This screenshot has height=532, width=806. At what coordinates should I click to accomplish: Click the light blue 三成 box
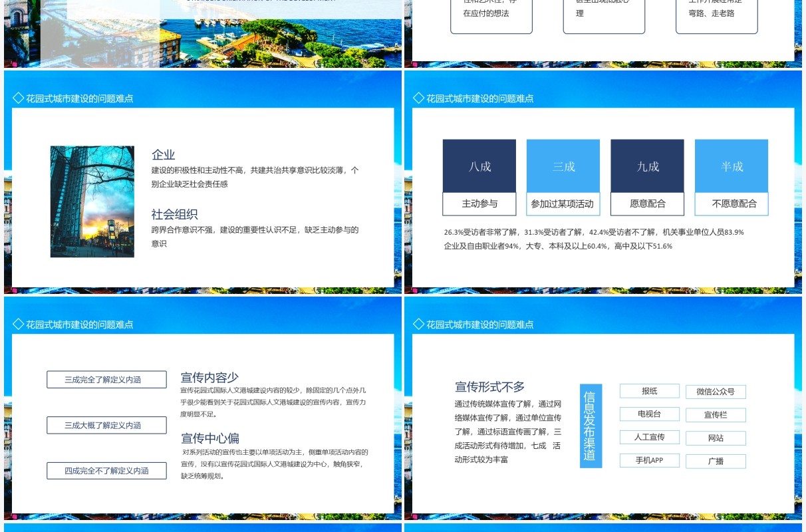pos(563,166)
